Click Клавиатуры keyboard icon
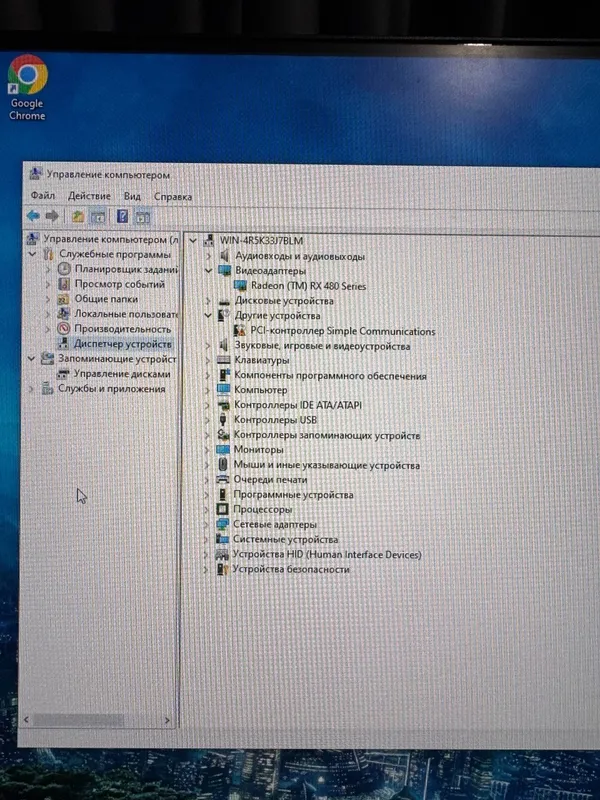 click(223, 360)
